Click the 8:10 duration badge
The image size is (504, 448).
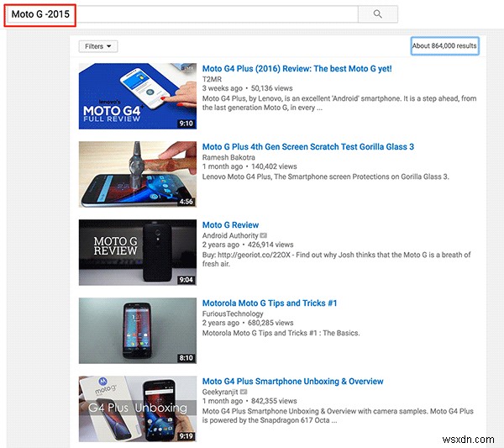[186, 358]
